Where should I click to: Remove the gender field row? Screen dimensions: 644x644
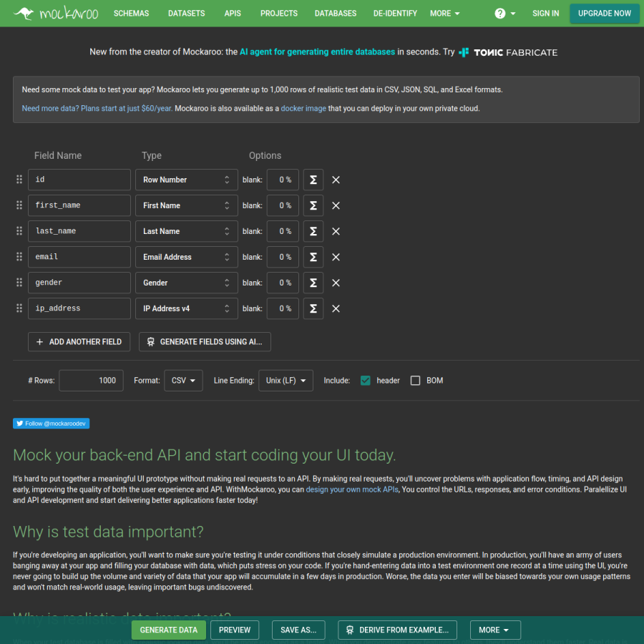coord(336,283)
